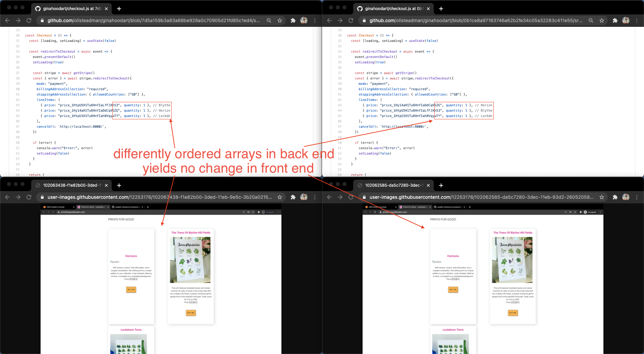The width and height of the screenshot is (644, 354).
Task: Bookmark the 7d5a159 checkout.js page with star
Action: pos(280,20)
